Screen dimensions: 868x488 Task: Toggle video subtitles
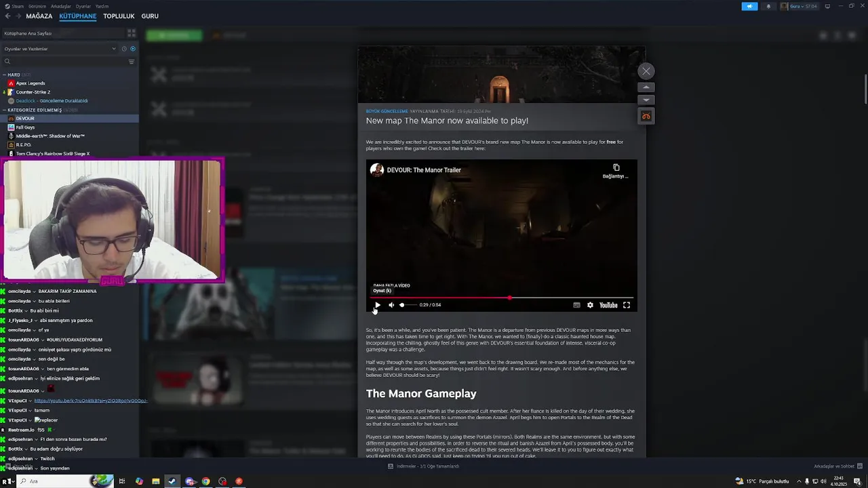click(x=576, y=305)
